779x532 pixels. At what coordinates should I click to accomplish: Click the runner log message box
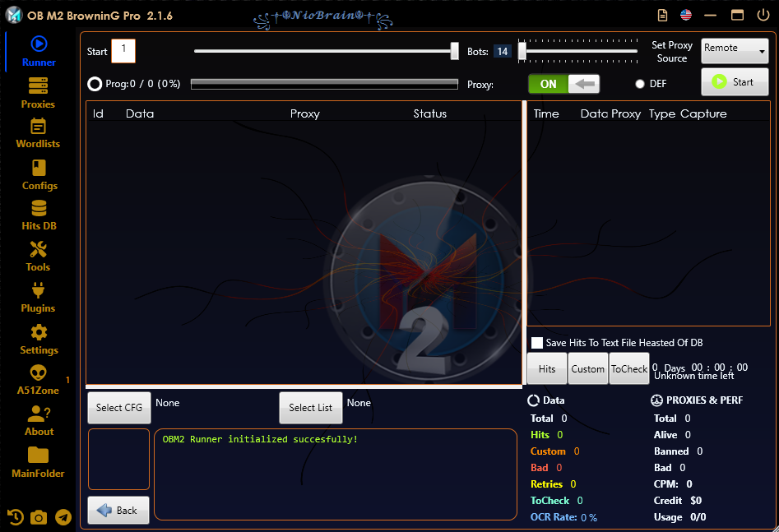[336, 474]
